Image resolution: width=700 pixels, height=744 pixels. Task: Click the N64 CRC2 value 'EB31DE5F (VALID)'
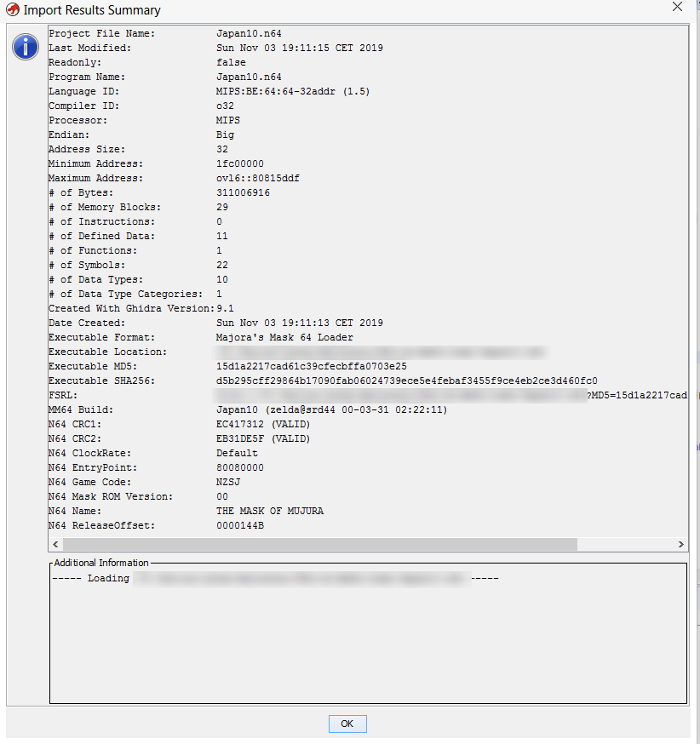pos(263,439)
